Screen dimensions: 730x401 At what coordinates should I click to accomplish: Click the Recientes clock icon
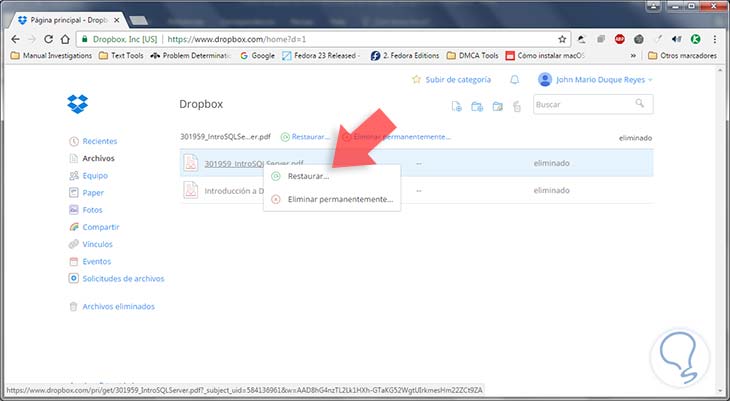[74, 141]
